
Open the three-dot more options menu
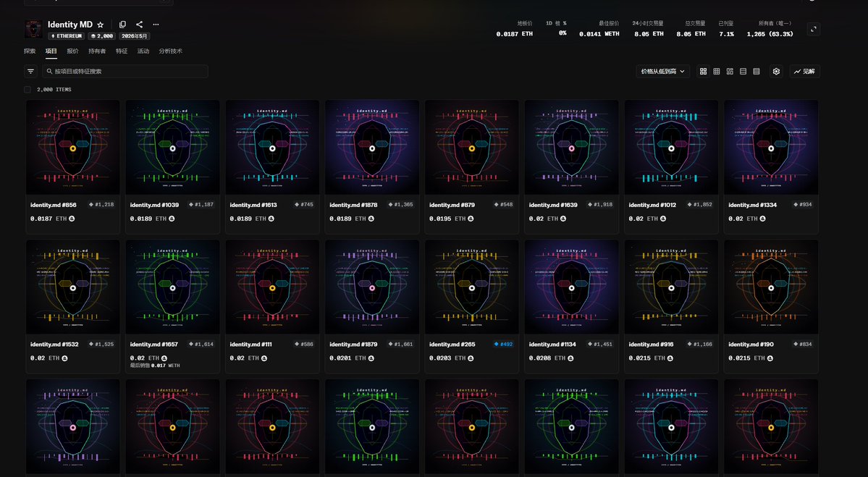click(156, 25)
